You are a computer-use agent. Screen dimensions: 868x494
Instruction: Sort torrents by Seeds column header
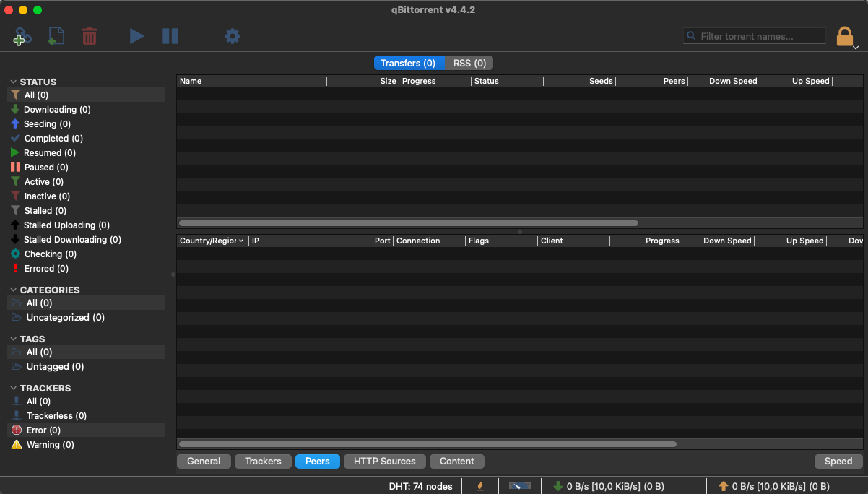579,81
